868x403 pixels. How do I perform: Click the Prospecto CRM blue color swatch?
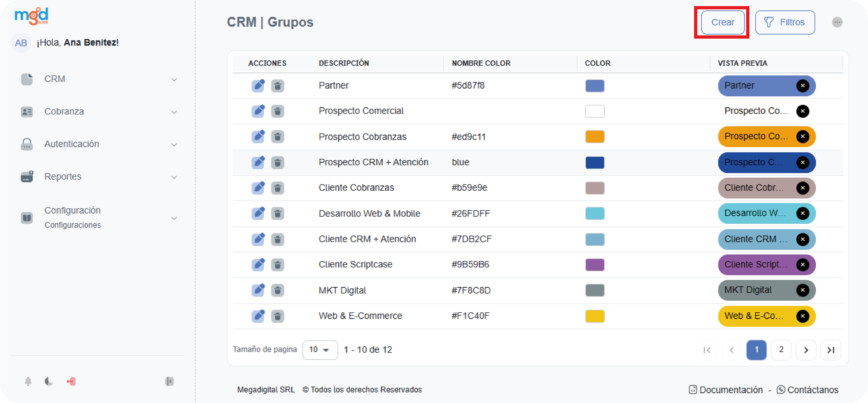[594, 162]
